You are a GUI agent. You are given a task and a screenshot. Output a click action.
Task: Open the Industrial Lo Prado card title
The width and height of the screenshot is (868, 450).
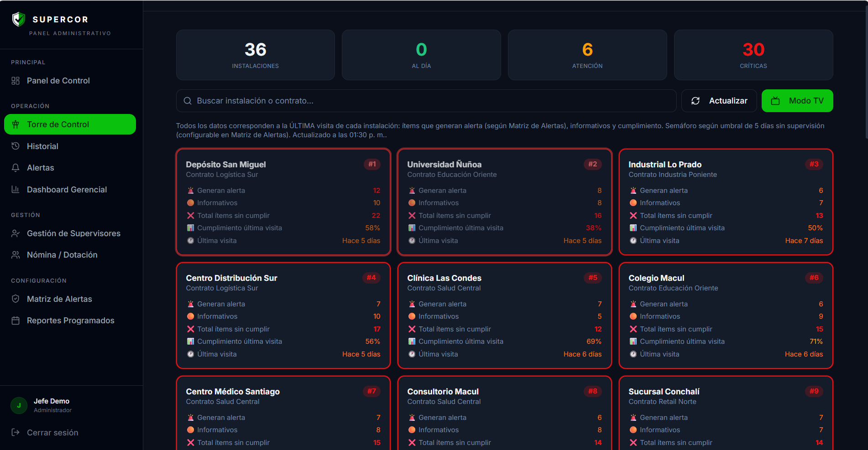tap(665, 165)
